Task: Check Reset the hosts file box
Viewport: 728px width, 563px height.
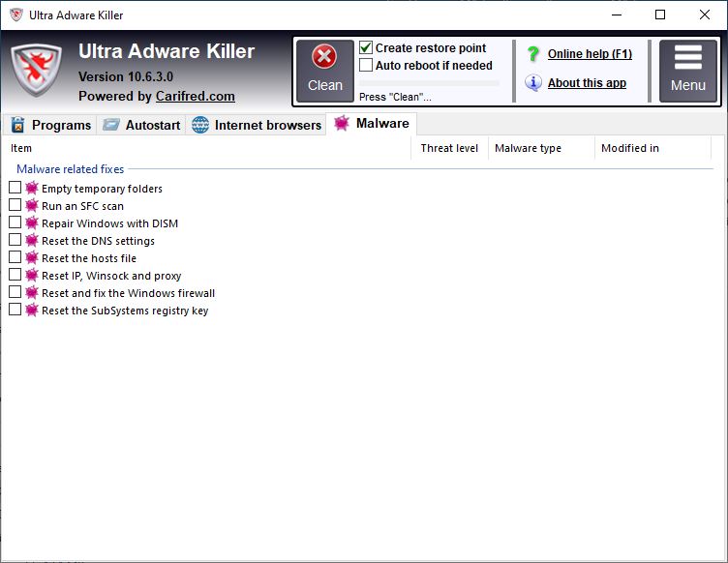Action: pos(15,257)
